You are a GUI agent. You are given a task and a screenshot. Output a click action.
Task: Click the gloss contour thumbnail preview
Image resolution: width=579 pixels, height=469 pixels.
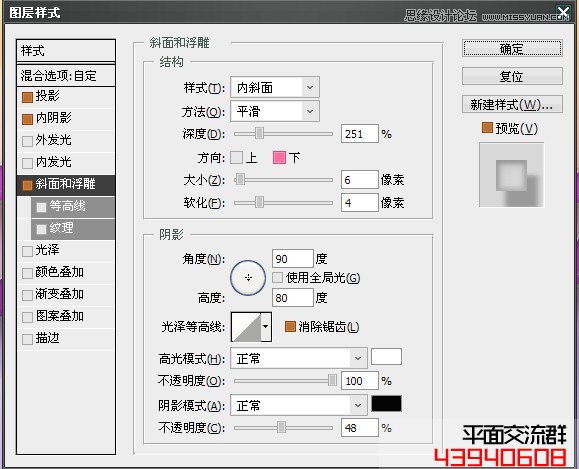(x=246, y=327)
